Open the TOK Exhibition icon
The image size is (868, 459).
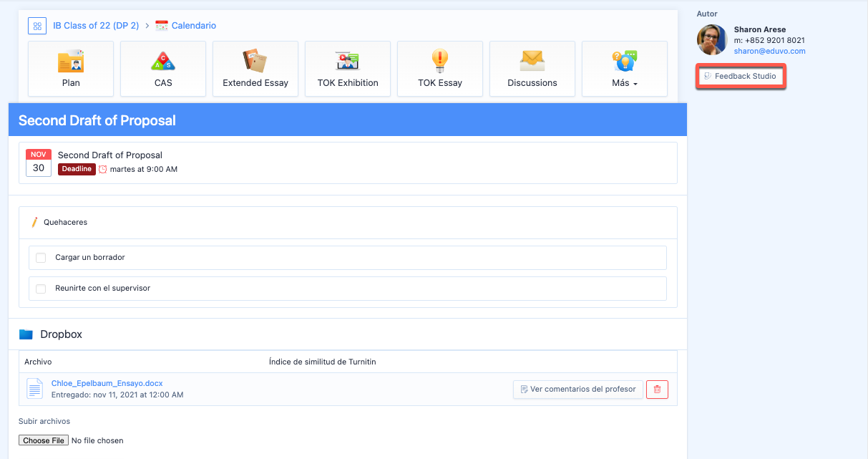click(348, 62)
